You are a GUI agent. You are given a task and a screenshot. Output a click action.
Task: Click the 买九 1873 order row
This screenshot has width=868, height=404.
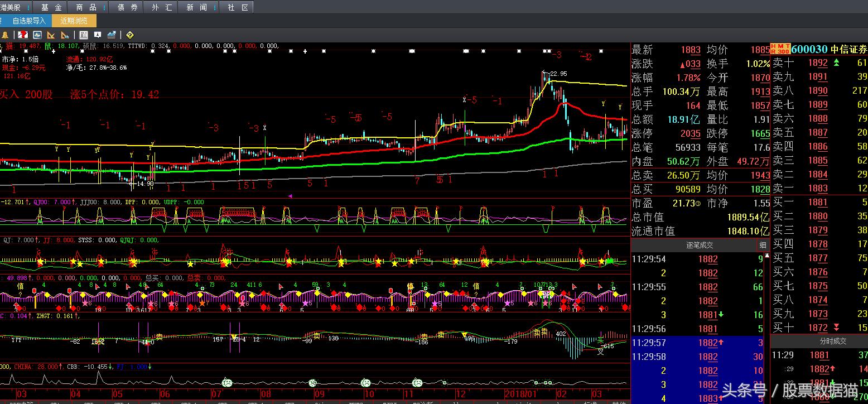[x=819, y=314]
